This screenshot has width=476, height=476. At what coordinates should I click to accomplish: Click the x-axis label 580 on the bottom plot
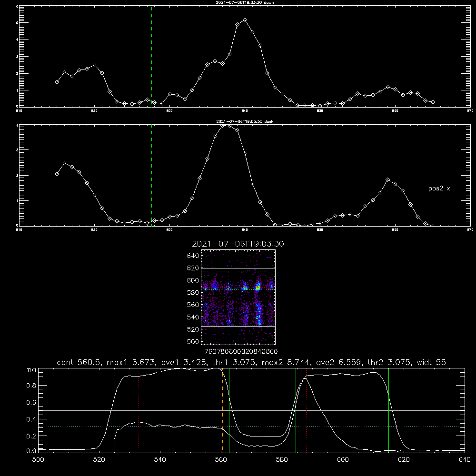coord(282,460)
